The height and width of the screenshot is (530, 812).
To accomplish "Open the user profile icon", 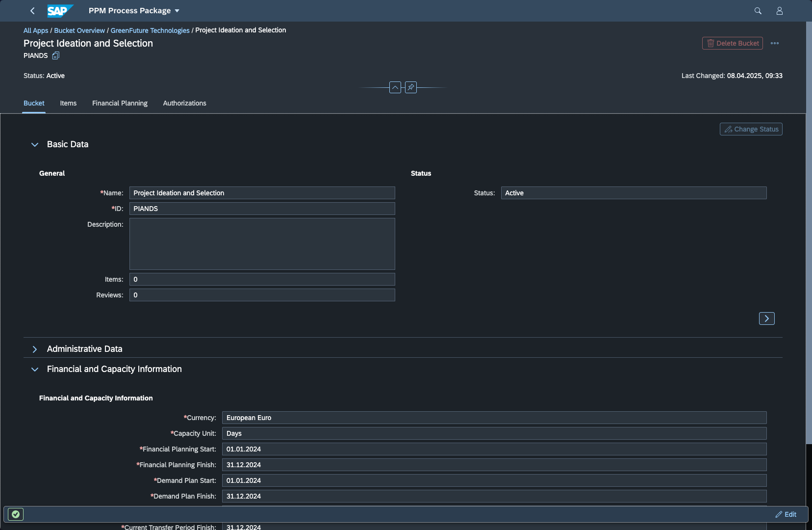I will point(779,11).
